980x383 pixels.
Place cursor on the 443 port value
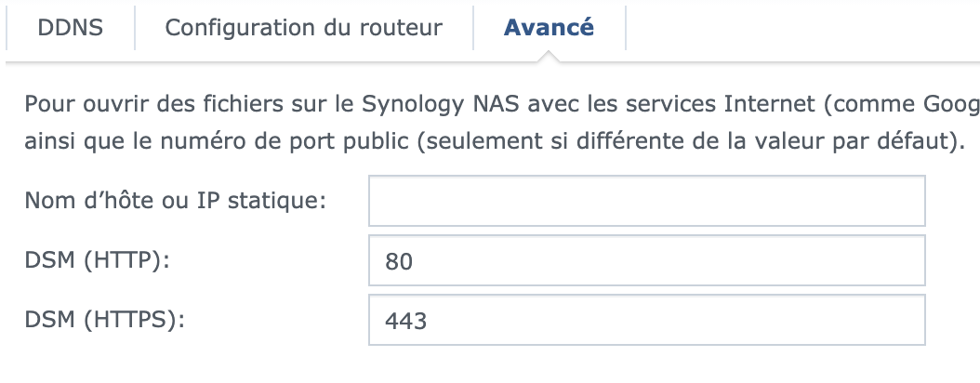(x=405, y=323)
